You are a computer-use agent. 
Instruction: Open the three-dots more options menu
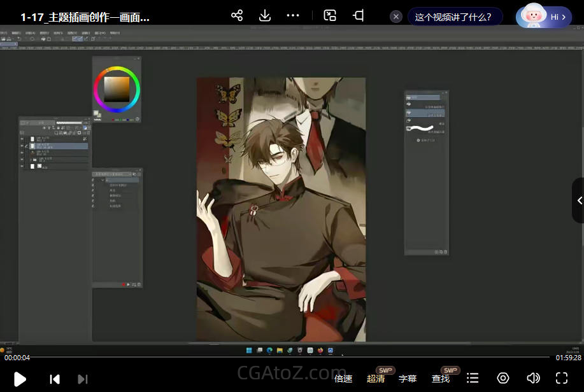[293, 16]
